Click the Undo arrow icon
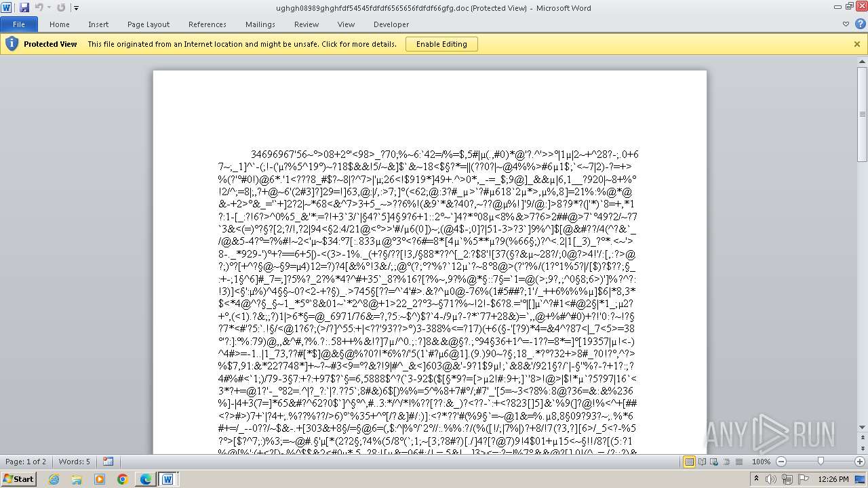Image resolution: width=868 pixels, height=488 pixels. pos(39,7)
